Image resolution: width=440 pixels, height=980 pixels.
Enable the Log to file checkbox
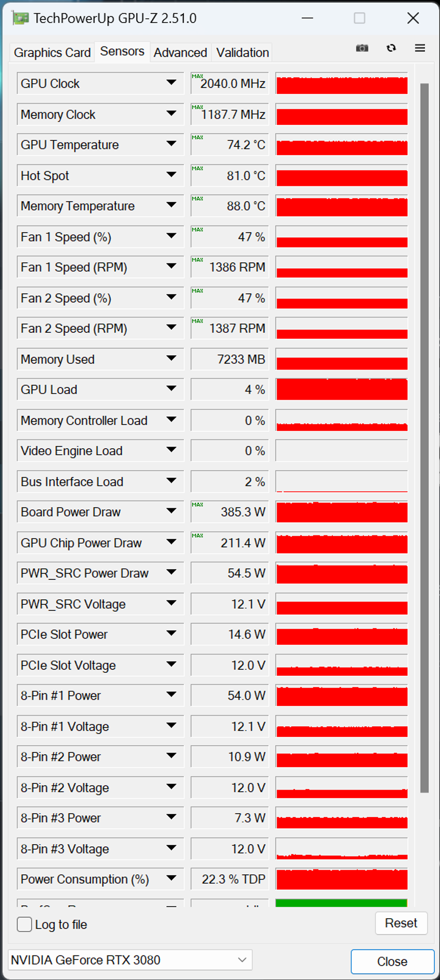(x=25, y=924)
